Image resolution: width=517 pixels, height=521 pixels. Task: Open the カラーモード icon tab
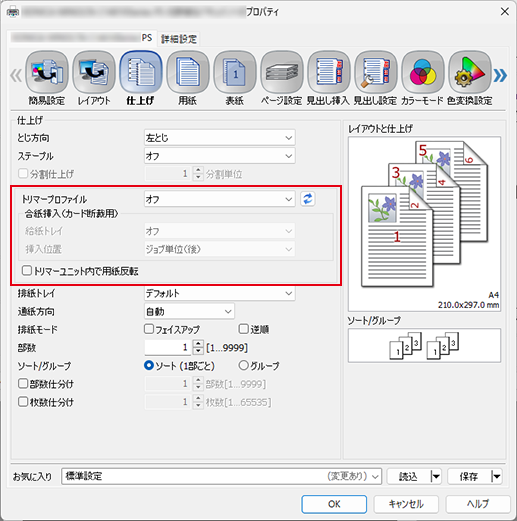coord(422,79)
